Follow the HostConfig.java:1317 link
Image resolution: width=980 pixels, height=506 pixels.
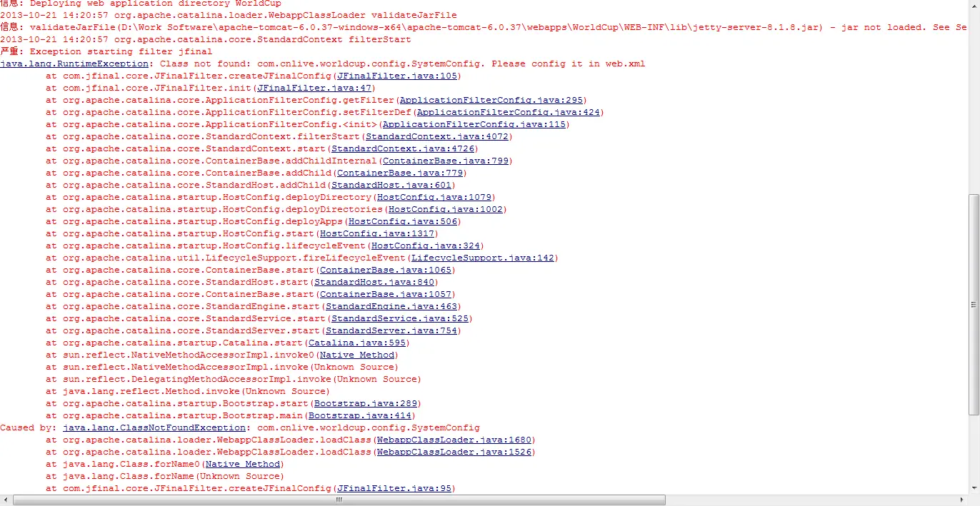pos(377,233)
